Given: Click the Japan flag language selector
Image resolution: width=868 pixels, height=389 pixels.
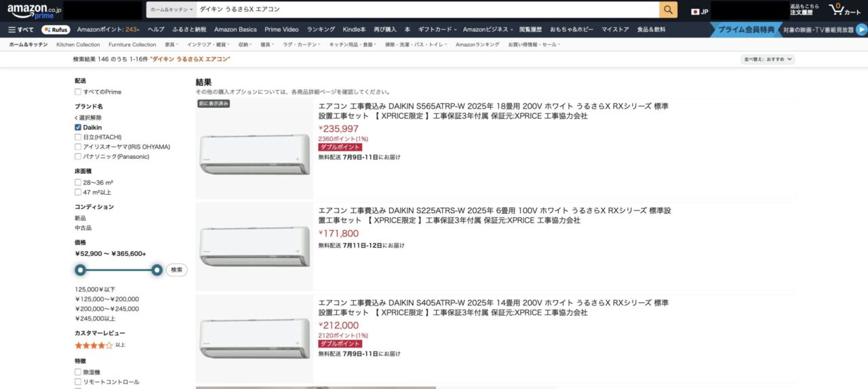Looking at the screenshot, I should click(700, 12).
